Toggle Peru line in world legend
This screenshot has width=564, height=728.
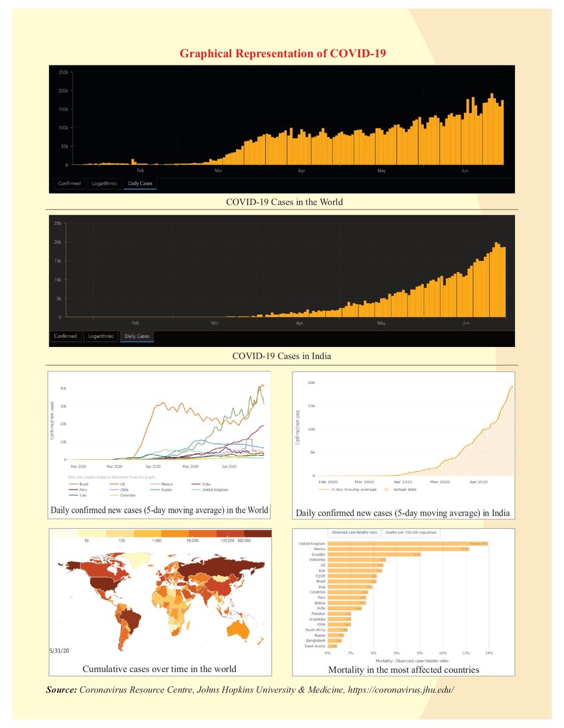(x=78, y=490)
